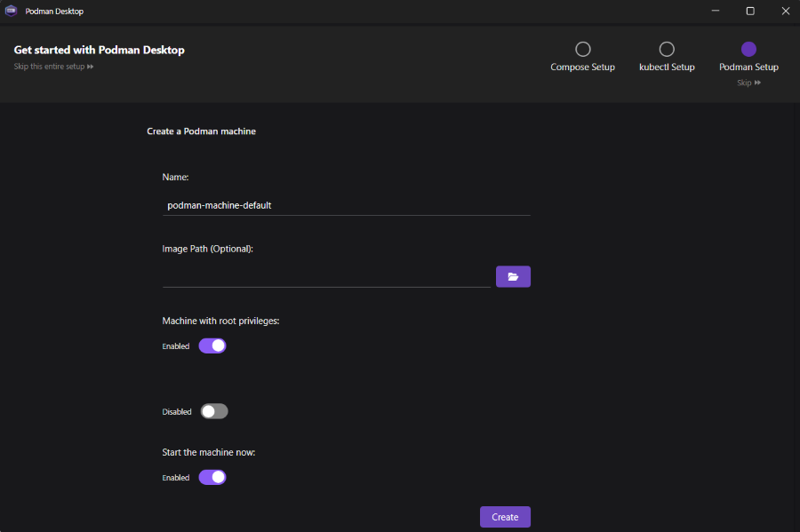
Task: Click the Create a Podman machine heading
Action: click(x=201, y=131)
